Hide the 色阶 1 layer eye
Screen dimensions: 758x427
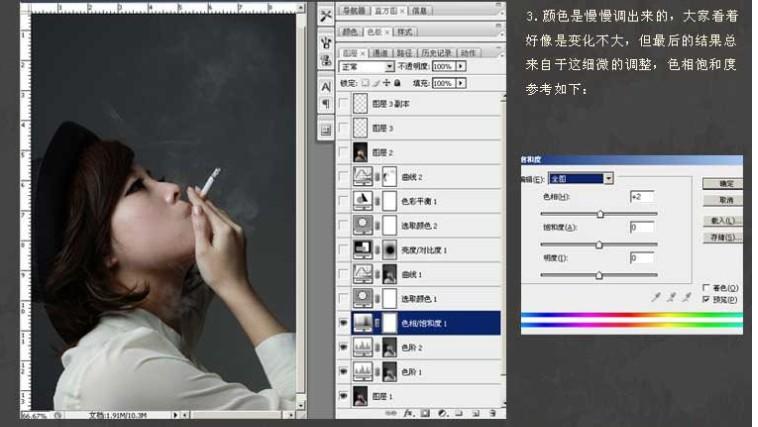pos(344,371)
